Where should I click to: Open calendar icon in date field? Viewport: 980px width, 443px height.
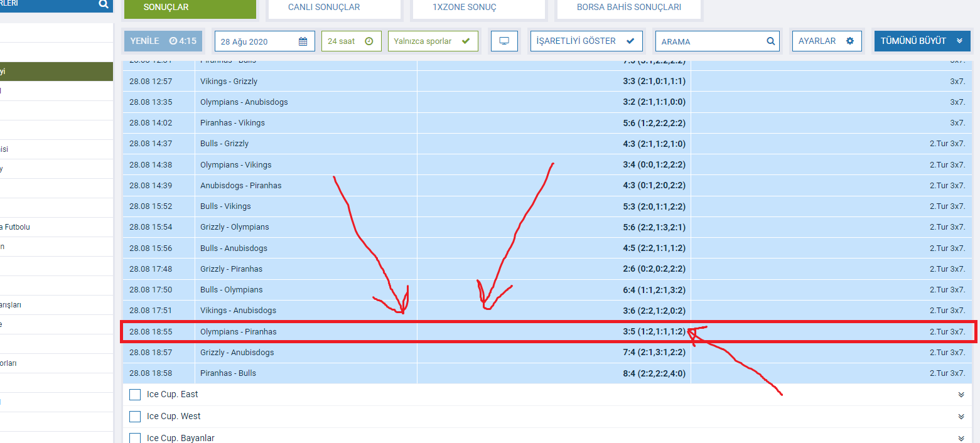click(303, 41)
